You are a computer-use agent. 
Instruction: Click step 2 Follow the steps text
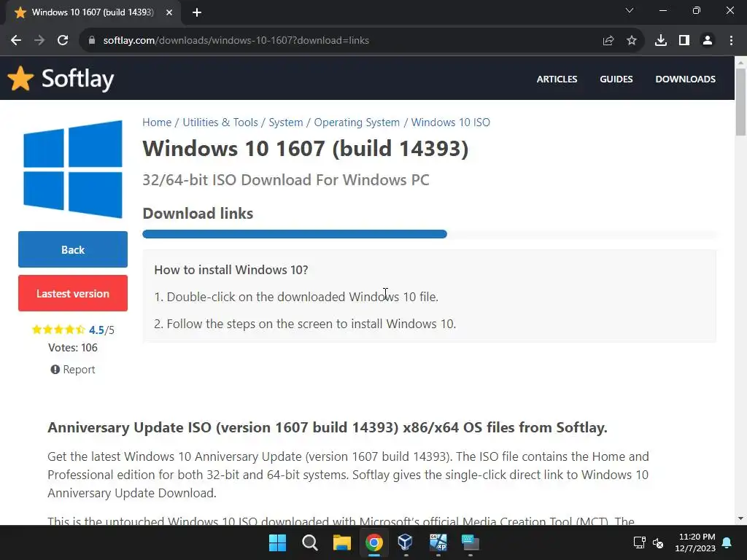point(305,324)
